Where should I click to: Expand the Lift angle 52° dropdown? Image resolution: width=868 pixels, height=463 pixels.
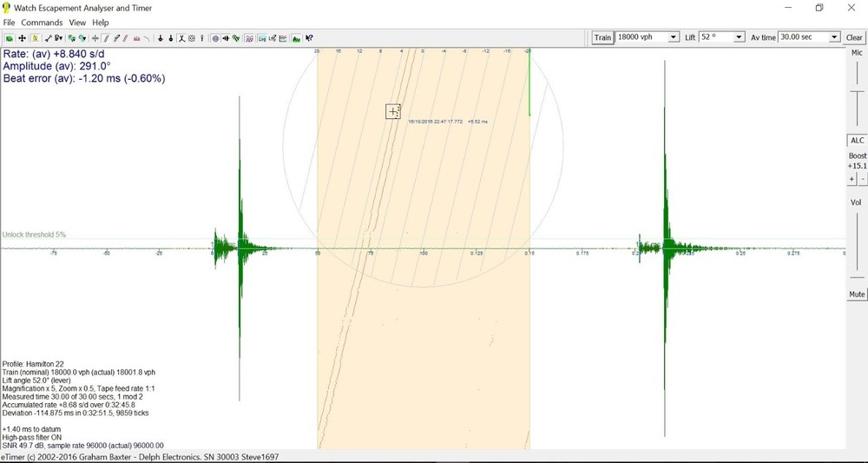(x=739, y=37)
